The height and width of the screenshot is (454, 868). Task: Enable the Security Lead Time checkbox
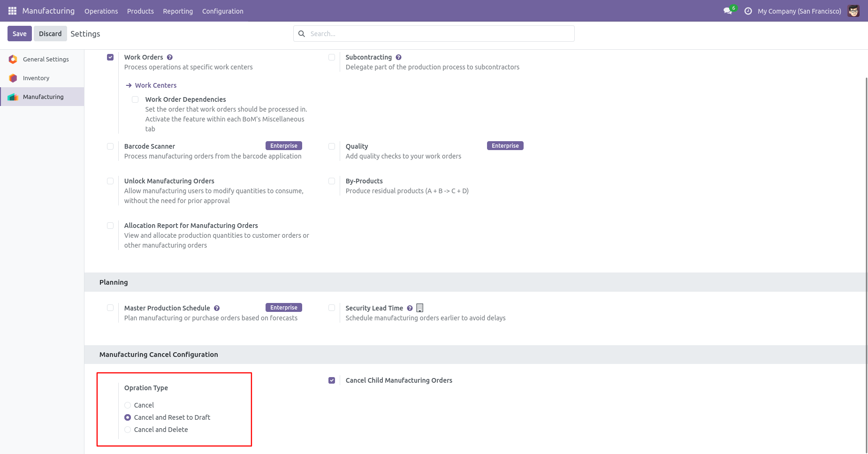(x=332, y=308)
